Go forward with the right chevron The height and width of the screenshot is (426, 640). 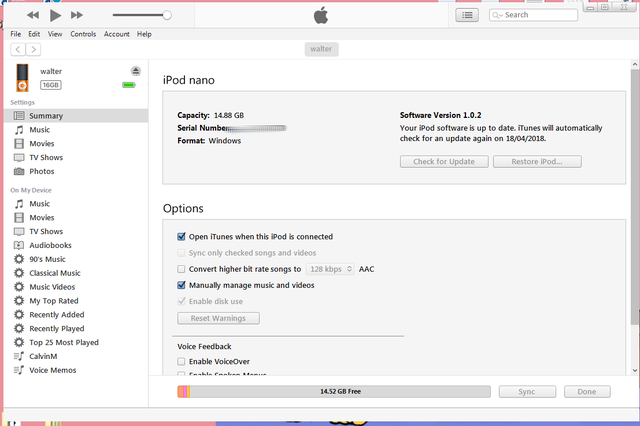[33, 49]
